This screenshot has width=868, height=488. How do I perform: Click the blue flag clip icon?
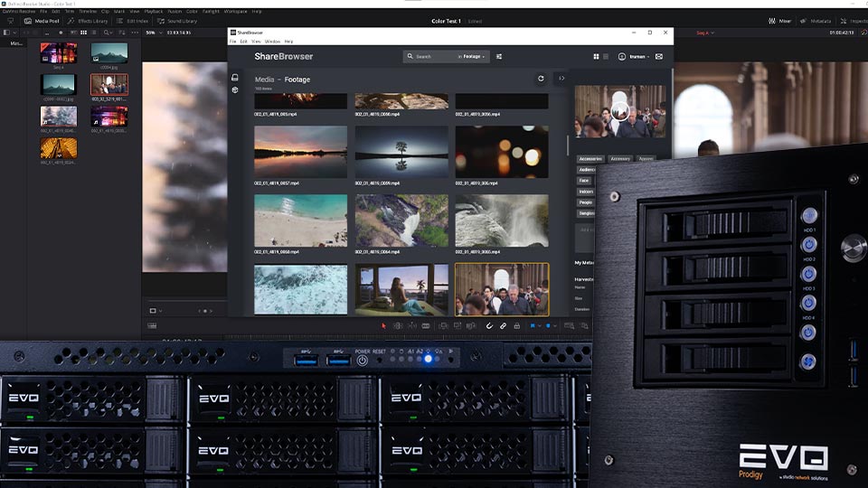click(533, 326)
